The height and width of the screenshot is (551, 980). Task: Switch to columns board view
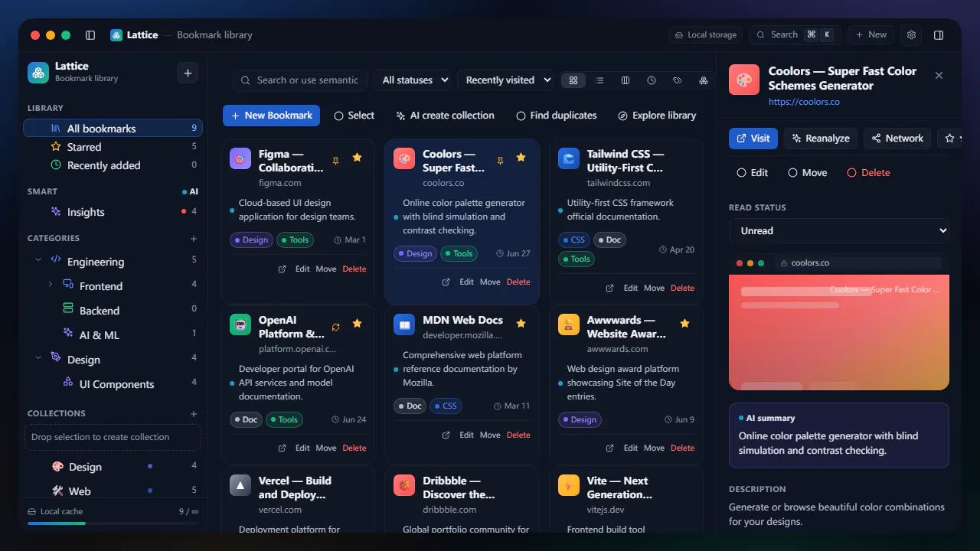click(626, 80)
